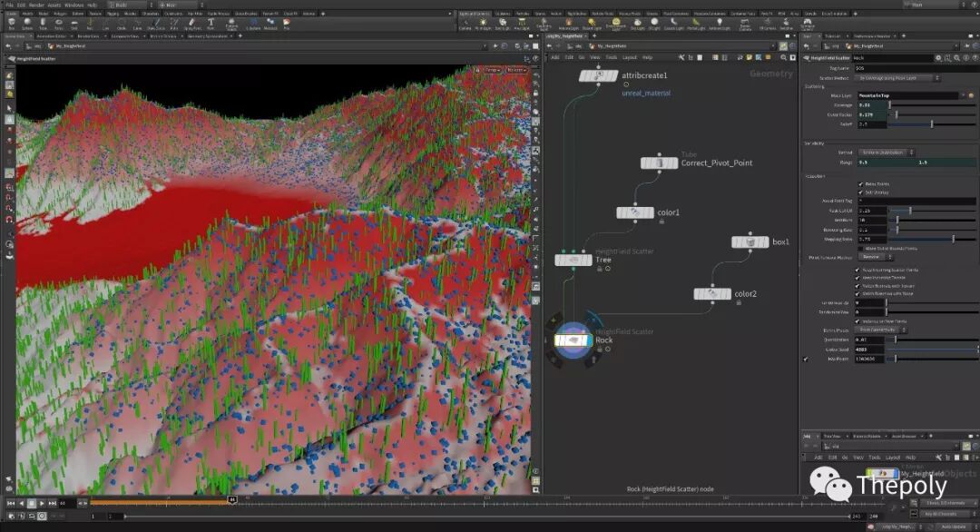
Task: Select the Torus shelf tool
Action: pyautogui.click(x=59, y=24)
